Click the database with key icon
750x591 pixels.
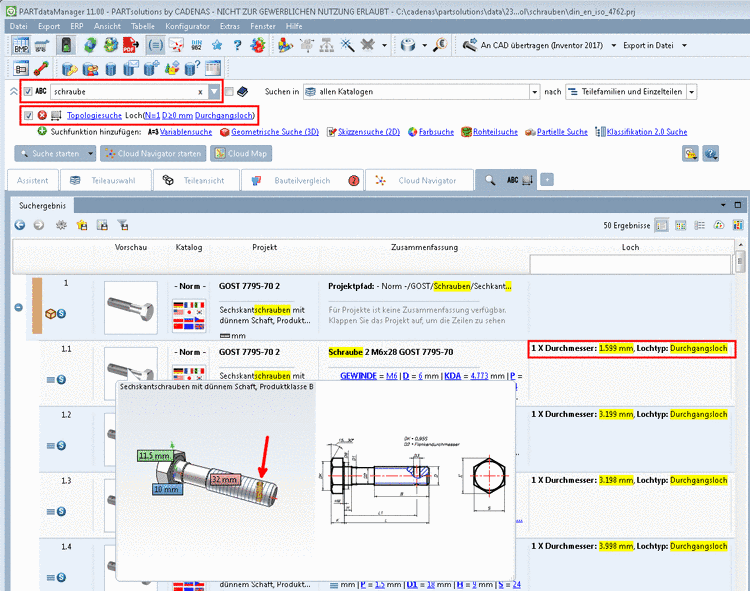coord(69,69)
